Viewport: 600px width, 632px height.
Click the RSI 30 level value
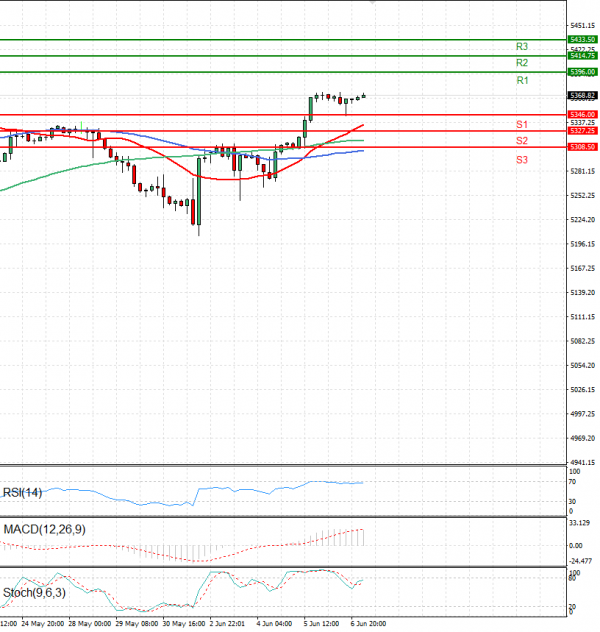[573, 501]
